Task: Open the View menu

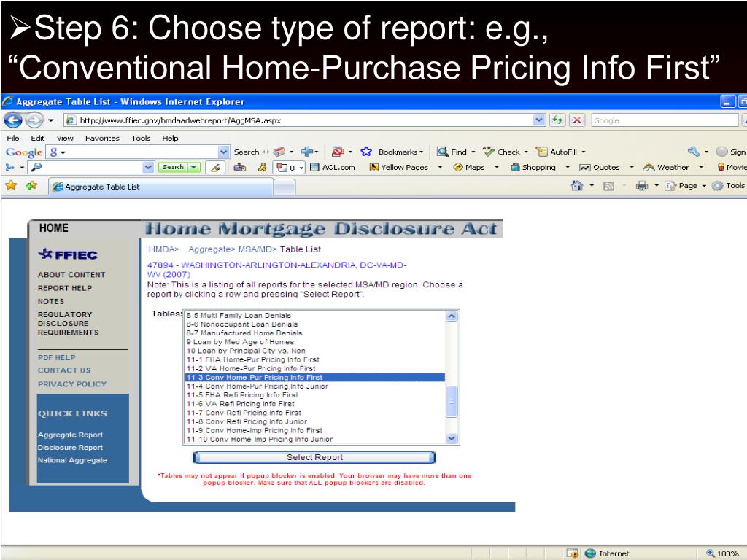Action: [65, 138]
